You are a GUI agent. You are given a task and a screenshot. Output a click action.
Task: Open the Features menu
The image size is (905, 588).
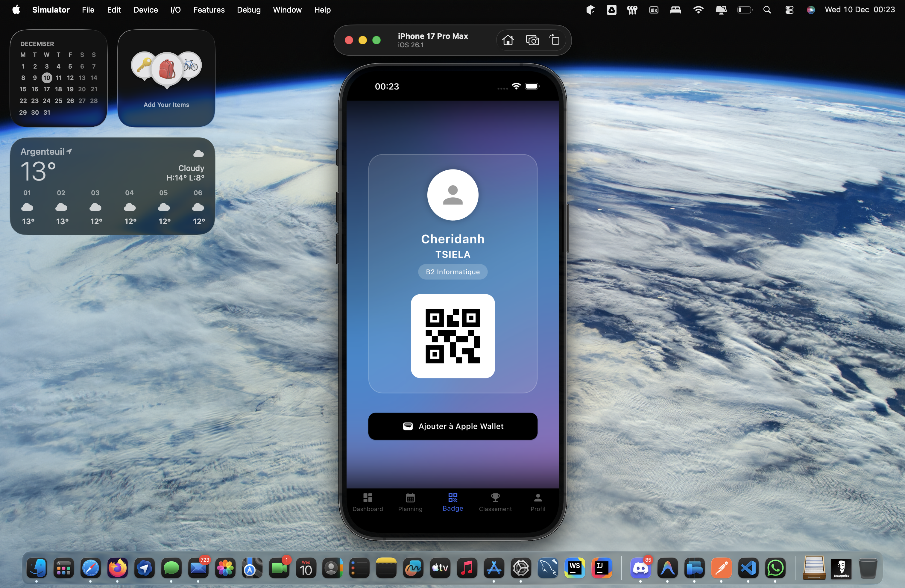pos(209,10)
